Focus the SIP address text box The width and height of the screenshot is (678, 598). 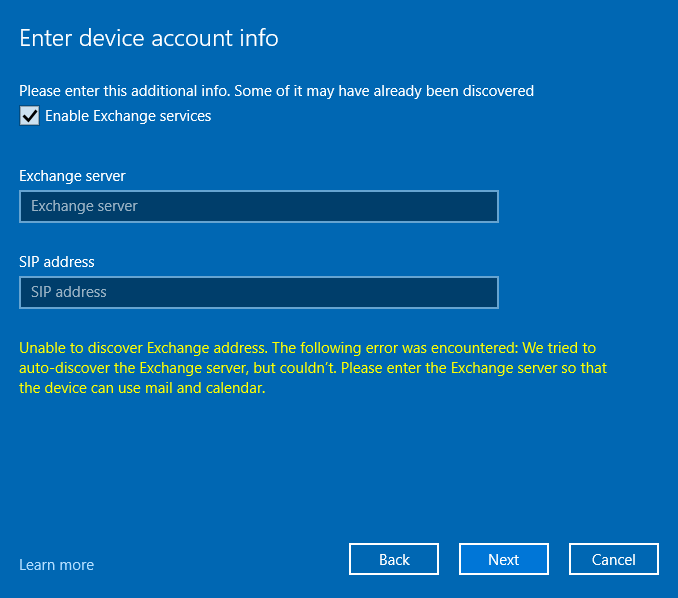259,292
